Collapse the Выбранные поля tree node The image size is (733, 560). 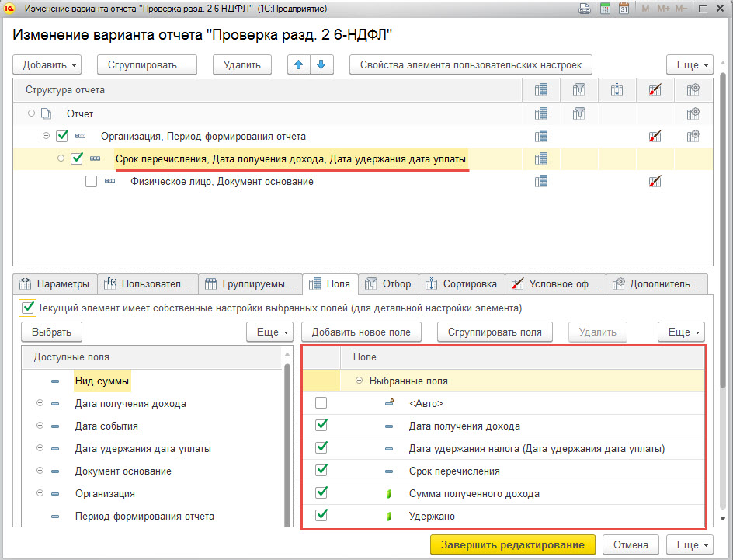pos(359,381)
